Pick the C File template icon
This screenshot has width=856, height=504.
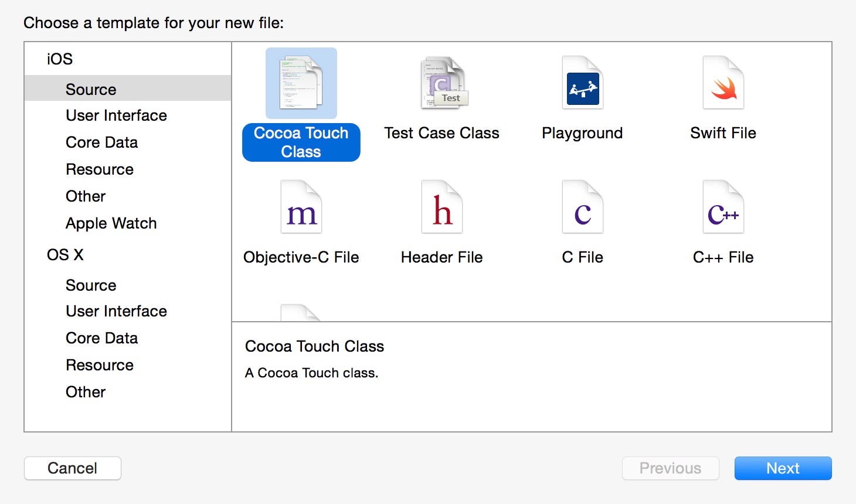(x=582, y=207)
